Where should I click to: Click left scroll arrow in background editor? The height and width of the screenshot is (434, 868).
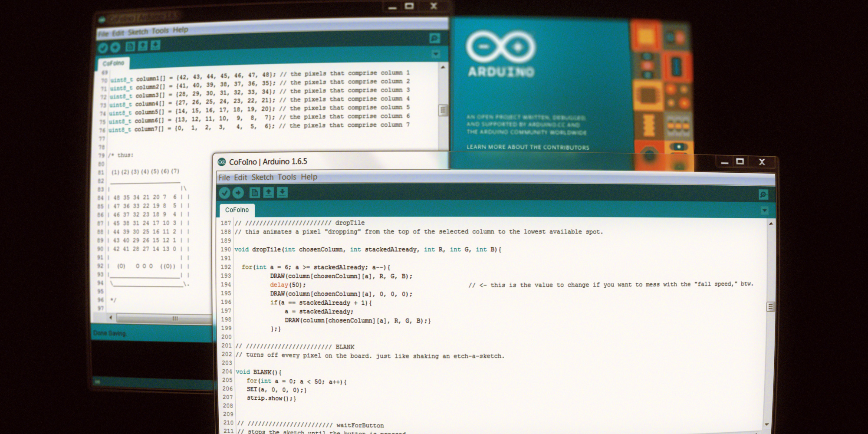tap(111, 318)
